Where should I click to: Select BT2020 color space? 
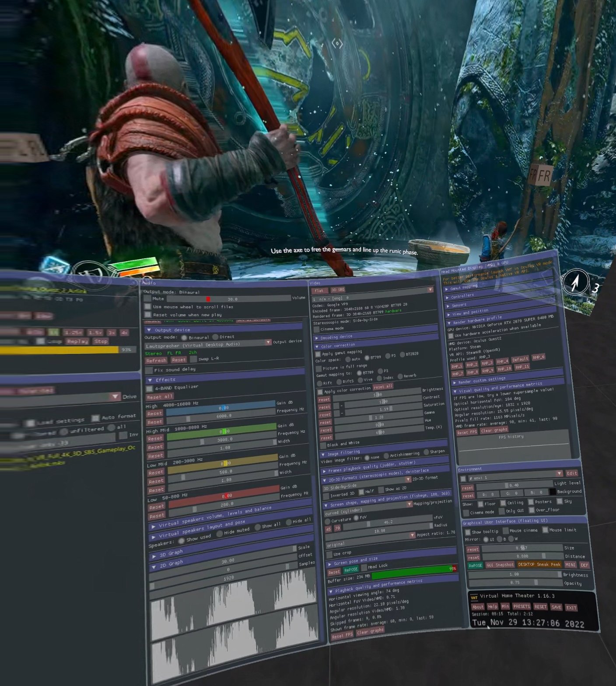pyautogui.click(x=402, y=355)
